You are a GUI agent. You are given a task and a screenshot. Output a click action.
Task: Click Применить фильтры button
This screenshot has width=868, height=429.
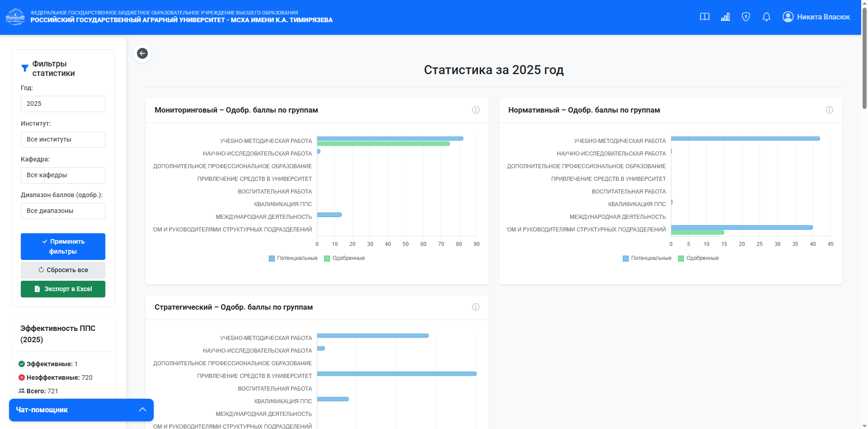coord(63,246)
